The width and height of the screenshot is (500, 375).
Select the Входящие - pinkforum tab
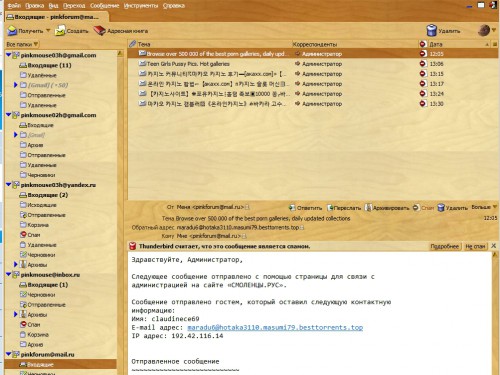coord(56,17)
